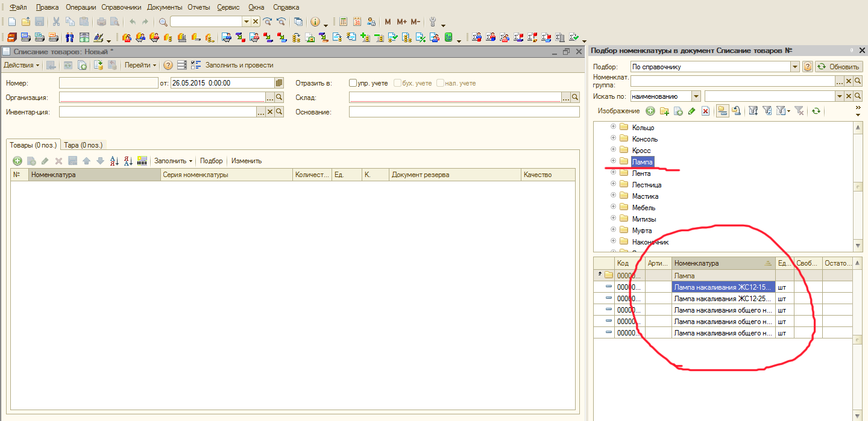Expand the Мебель folder node
The height and width of the screenshot is (421, 868).
[x=614, y=207]
